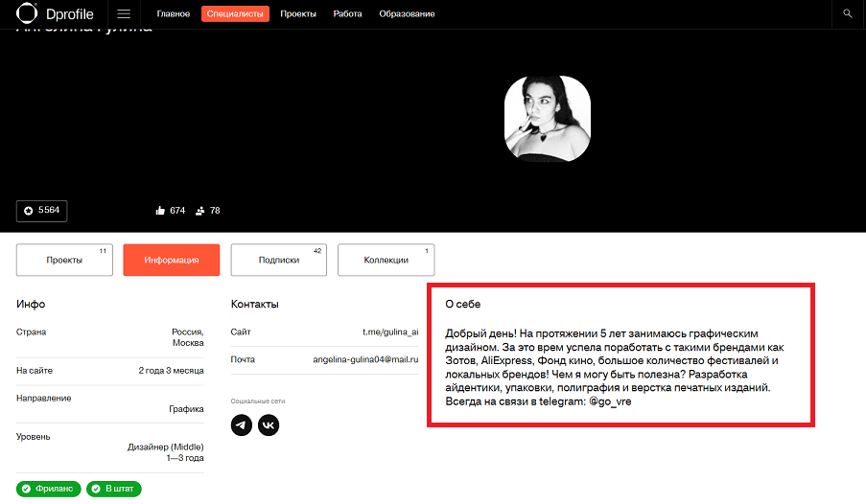The width and height of the screenshot is (866, 504).
Task: Click the Страна label
Action: click(31, 332)
